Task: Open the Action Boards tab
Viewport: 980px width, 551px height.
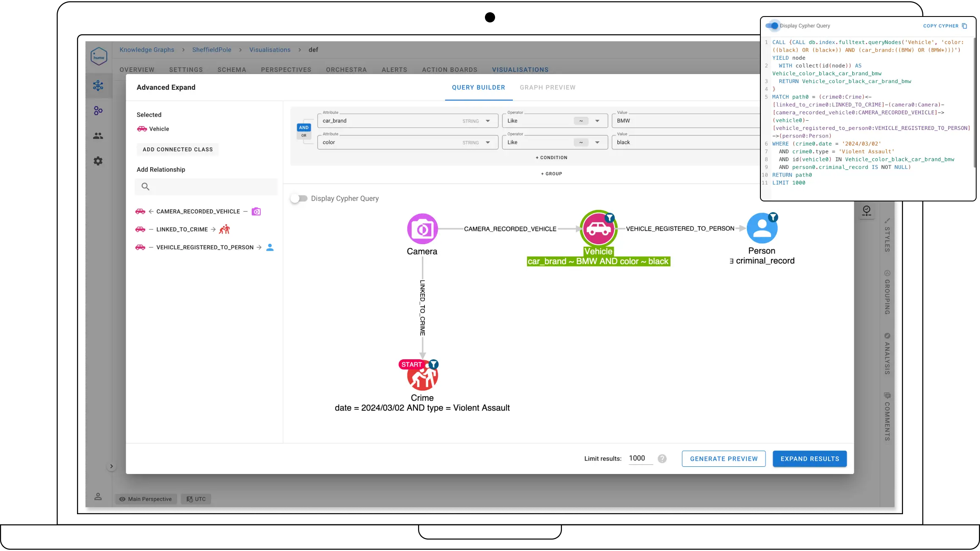Action: coord(449,70)
